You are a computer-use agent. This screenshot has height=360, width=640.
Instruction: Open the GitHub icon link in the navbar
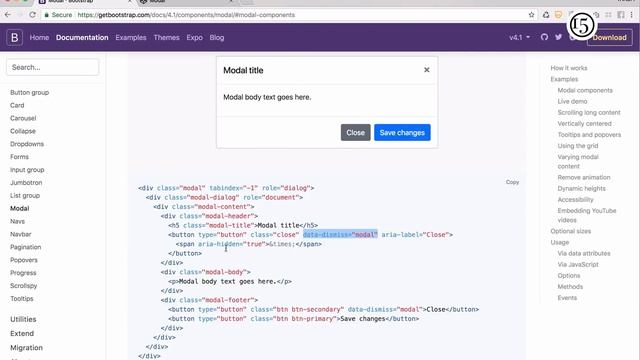[x=544, y=37]
